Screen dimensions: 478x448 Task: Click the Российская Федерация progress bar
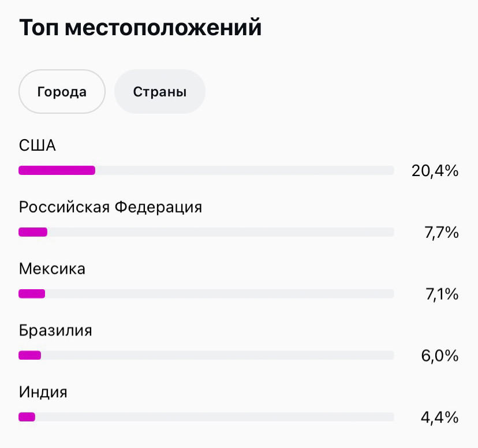[x=206, y=232]
